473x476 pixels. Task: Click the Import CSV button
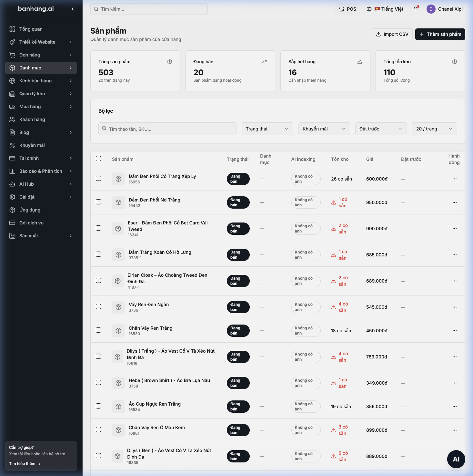coord(392,34)
